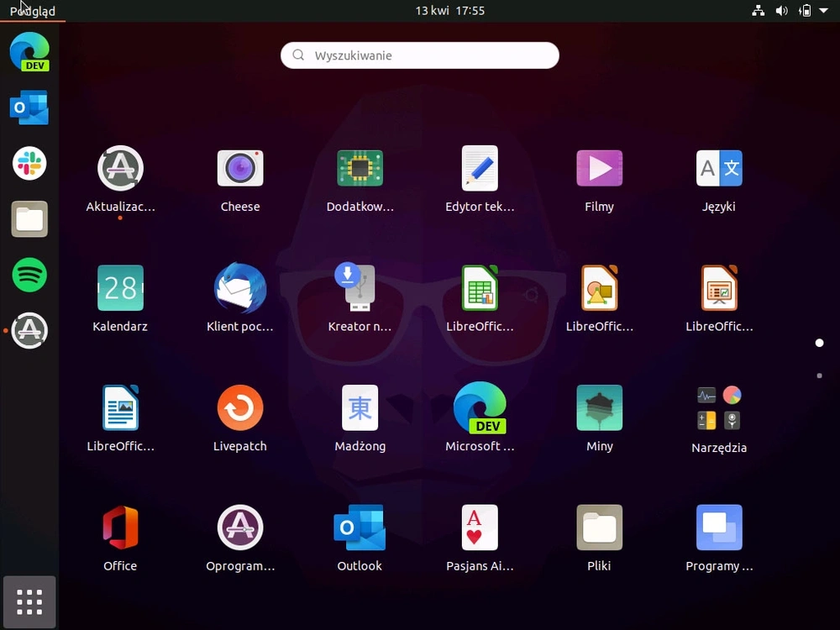The height and width of the screenshot is (630, 840).
Task: Toggle the show applications grid button
Action: [29, 602]
